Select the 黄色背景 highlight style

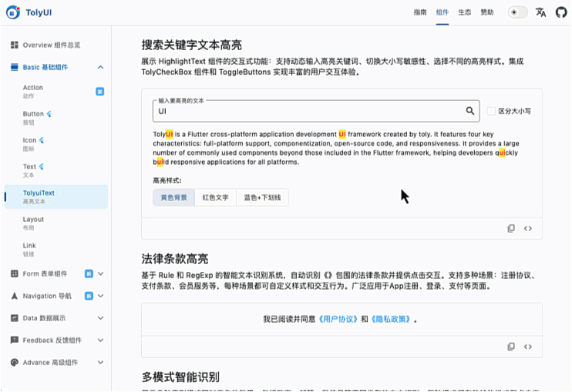[x=173, y=197]
